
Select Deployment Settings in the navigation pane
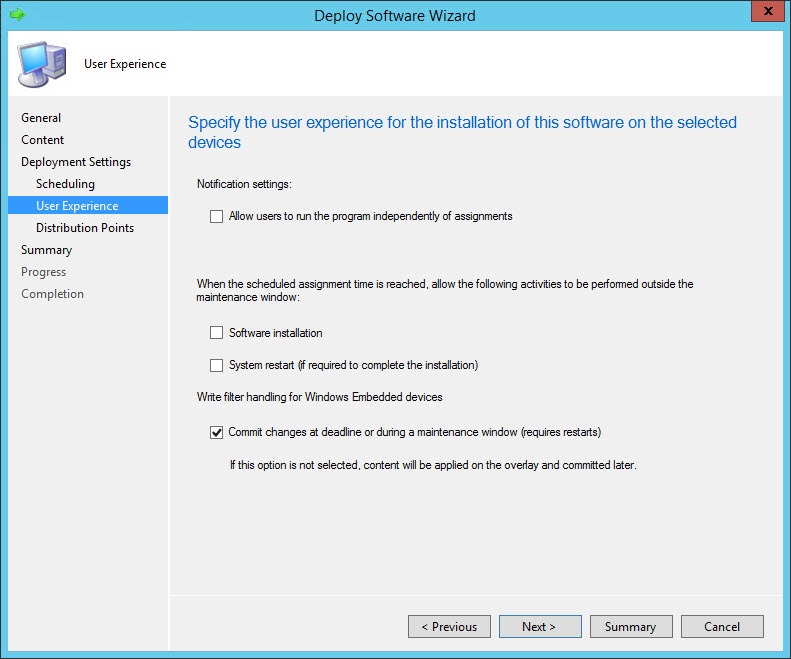76,162
